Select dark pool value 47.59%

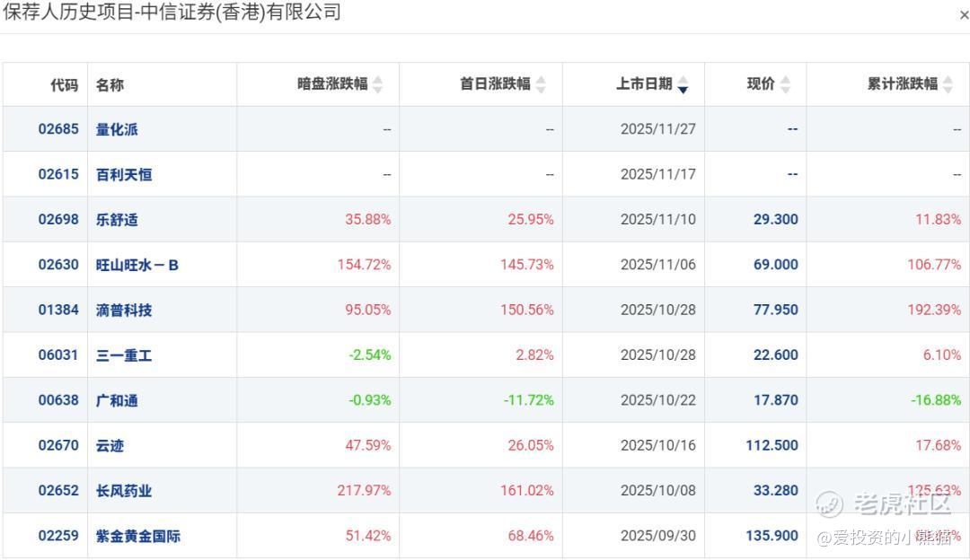point(368,445)
